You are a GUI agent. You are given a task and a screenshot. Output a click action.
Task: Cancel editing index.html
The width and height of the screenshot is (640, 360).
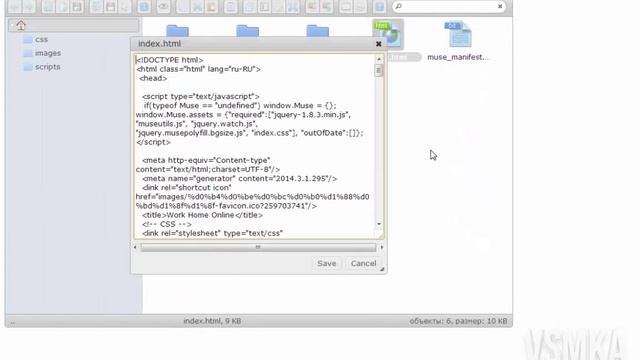(363, 263)
